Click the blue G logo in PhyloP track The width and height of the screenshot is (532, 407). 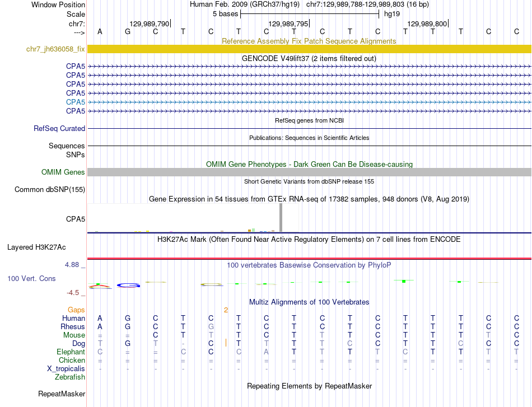(129, 286)
